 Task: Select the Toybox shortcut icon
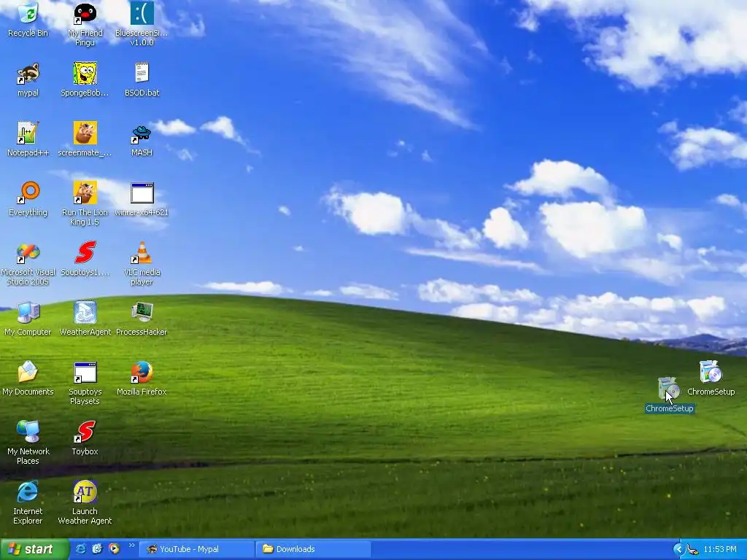(85, 438)
